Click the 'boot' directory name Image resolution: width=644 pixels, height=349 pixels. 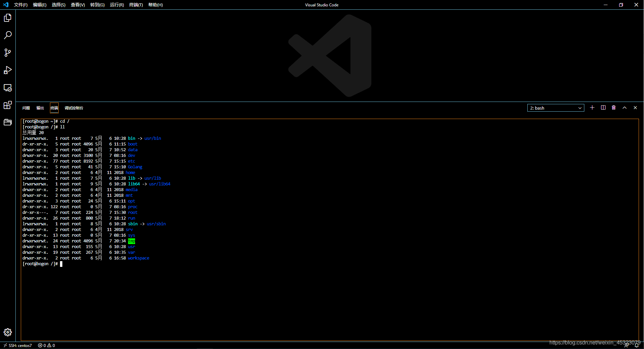[x=133, y=144]
